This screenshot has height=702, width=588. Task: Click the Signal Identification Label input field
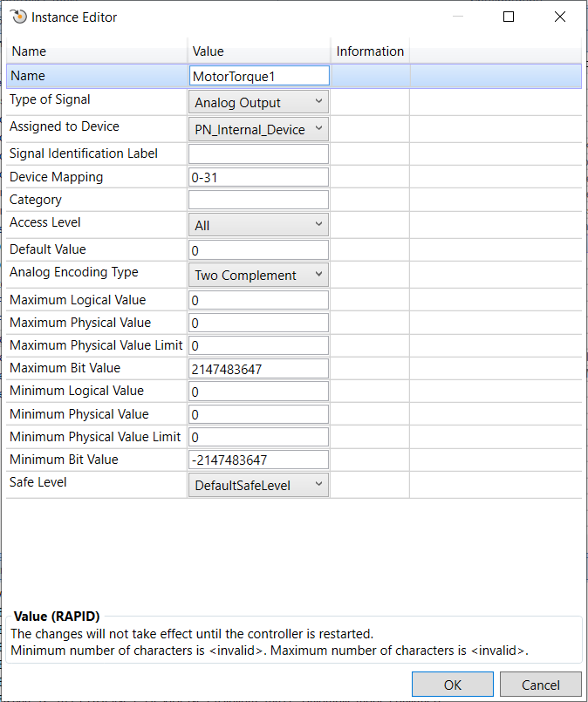258,153
